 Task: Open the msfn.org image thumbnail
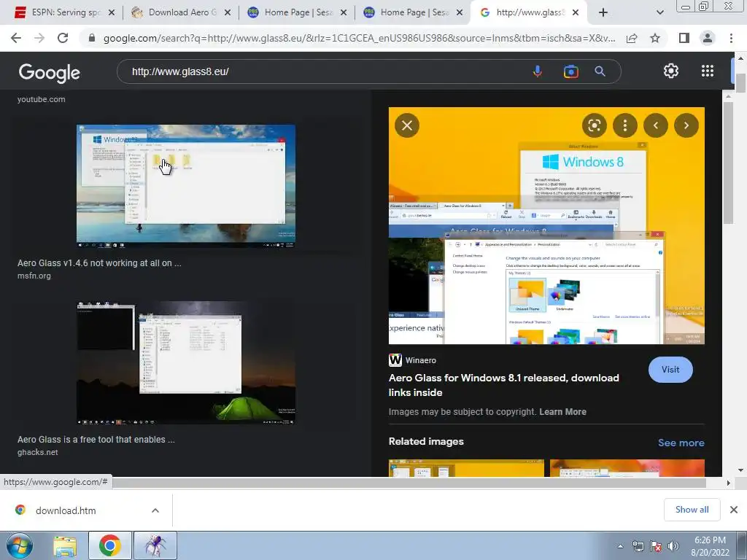(x=186, y=186)
